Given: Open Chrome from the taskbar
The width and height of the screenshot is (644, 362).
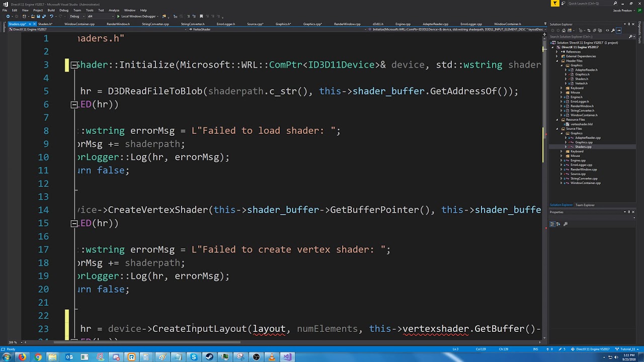Looking at the screenshot, I should click(38, 357).
